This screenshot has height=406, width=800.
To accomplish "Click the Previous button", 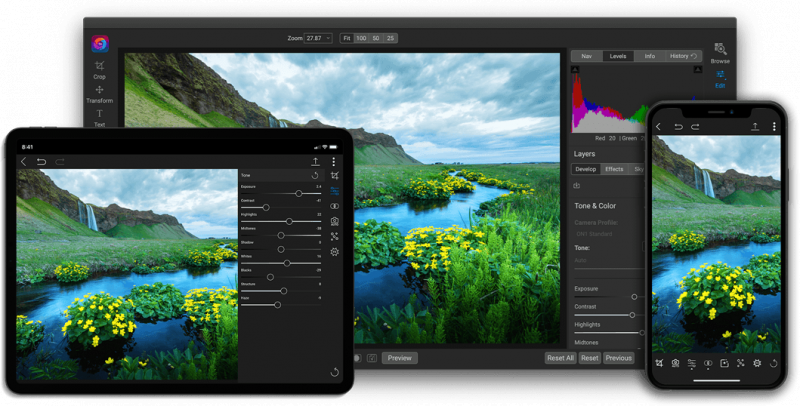I will [619, 358].
